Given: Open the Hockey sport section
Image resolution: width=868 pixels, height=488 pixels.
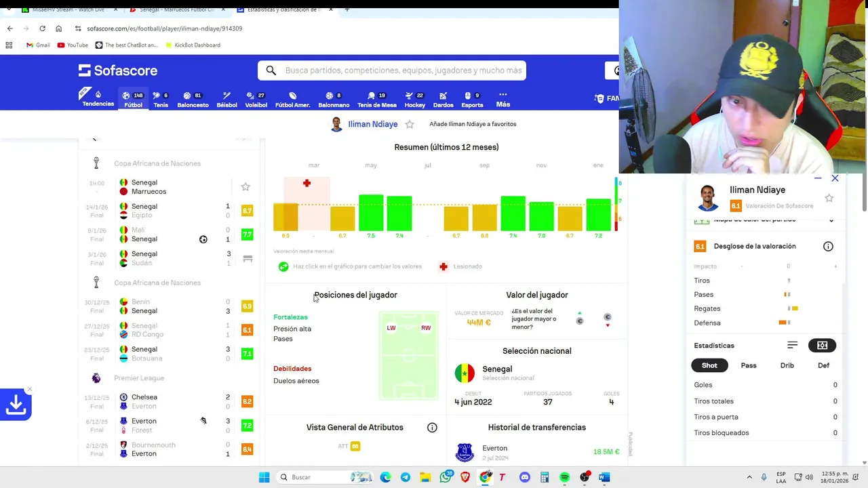Looking at the screenshot, I should point(414,99).
